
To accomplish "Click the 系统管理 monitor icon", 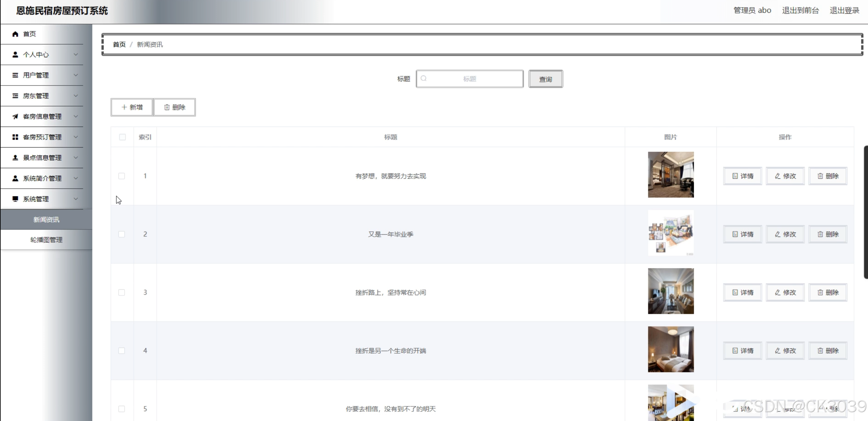I will click(x=15, y=199).
